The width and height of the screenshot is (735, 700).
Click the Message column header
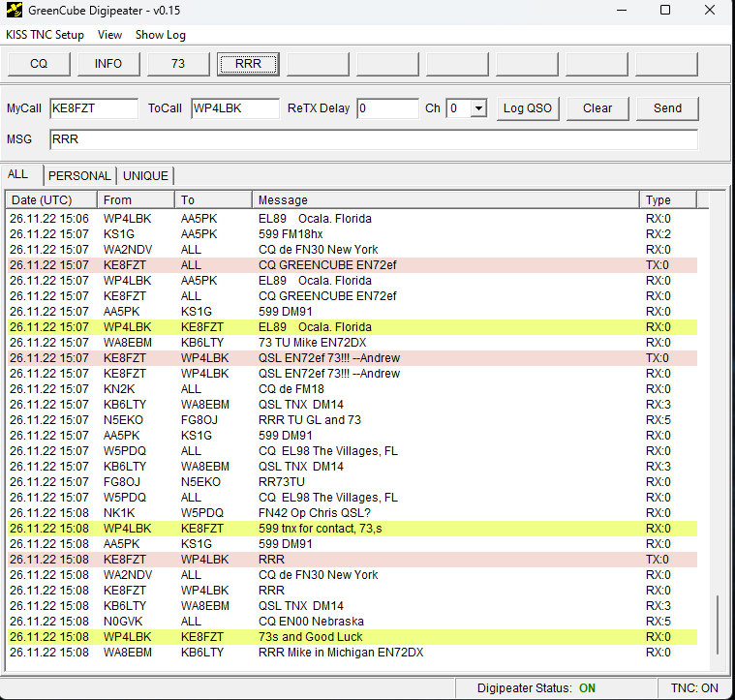pos(445,200)
